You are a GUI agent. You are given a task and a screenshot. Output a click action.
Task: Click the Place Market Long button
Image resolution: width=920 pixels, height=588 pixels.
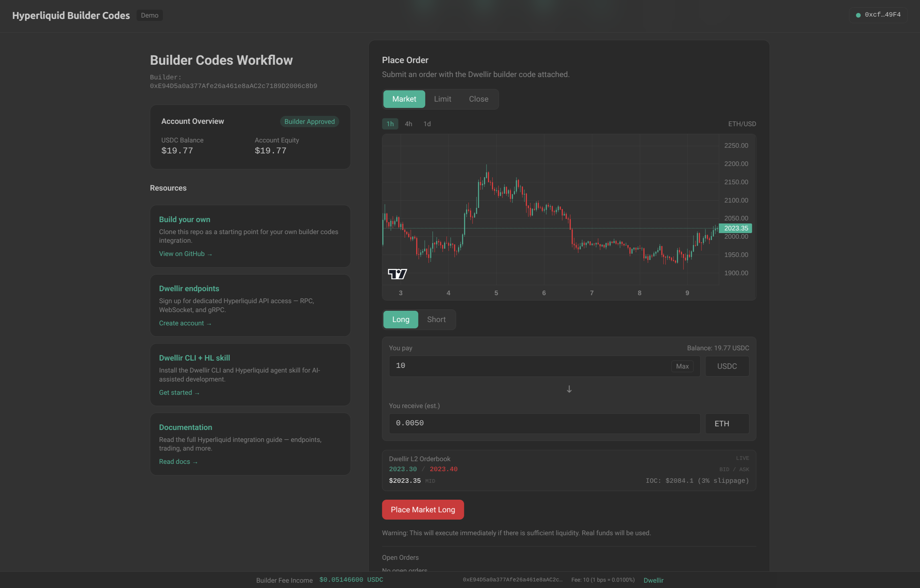point(422,509)
